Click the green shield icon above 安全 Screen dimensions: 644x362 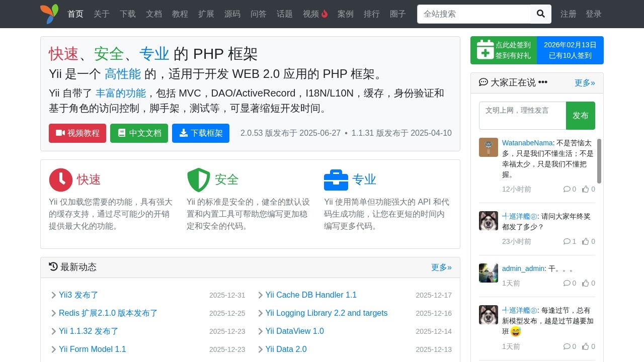(x=198, y=179)
